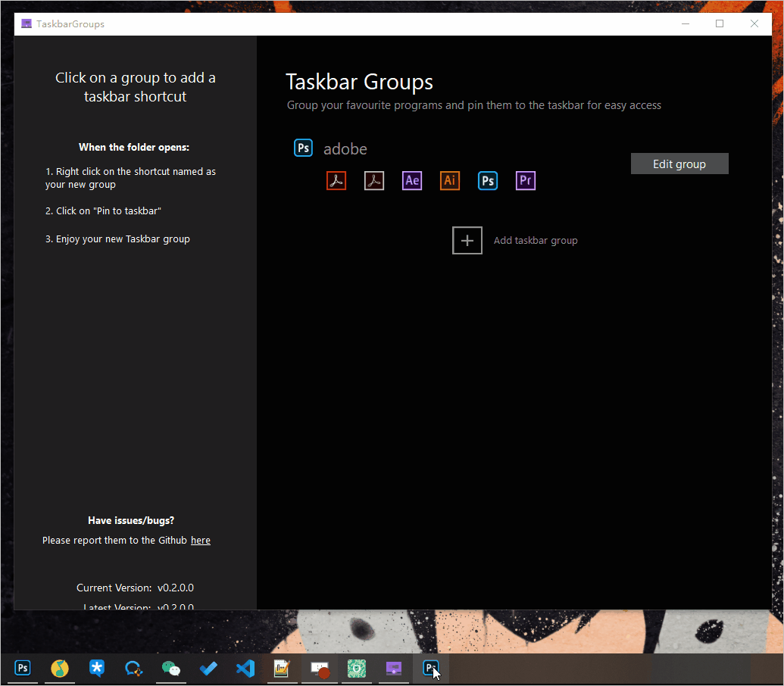The width and height of the screenshot is (784, 686).
Task: Close the TaskbarGroups window
Action: coord(754,24)
